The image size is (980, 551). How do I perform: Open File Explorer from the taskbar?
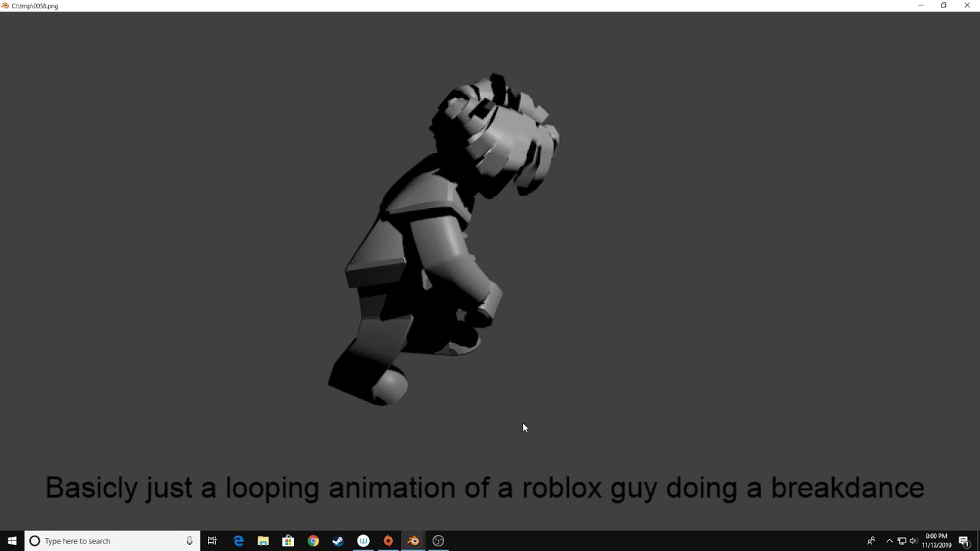(263, 541)
